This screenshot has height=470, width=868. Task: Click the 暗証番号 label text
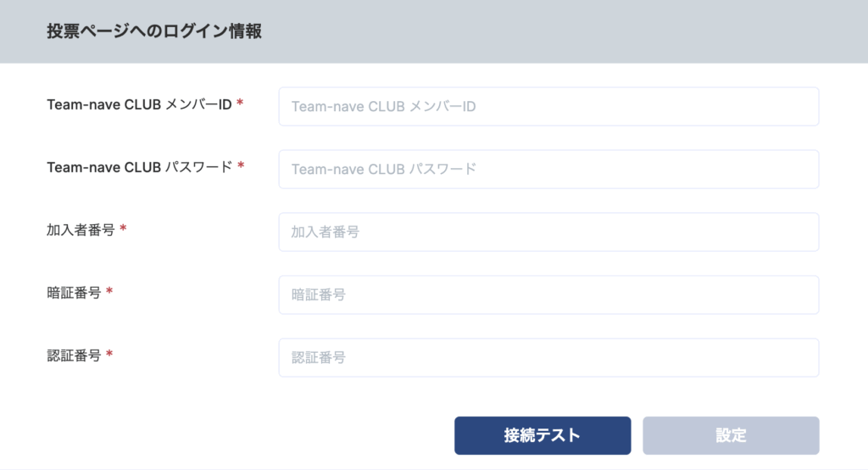coord(74,293)
